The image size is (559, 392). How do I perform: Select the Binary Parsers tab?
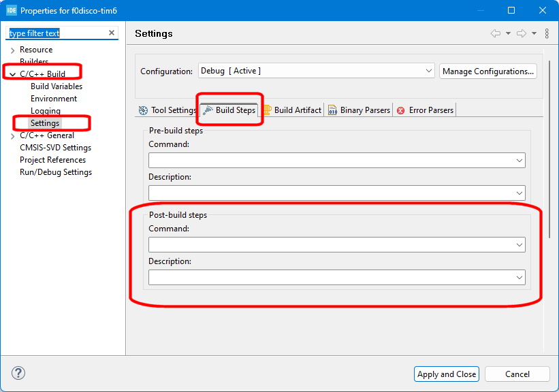tap(359, 110)
